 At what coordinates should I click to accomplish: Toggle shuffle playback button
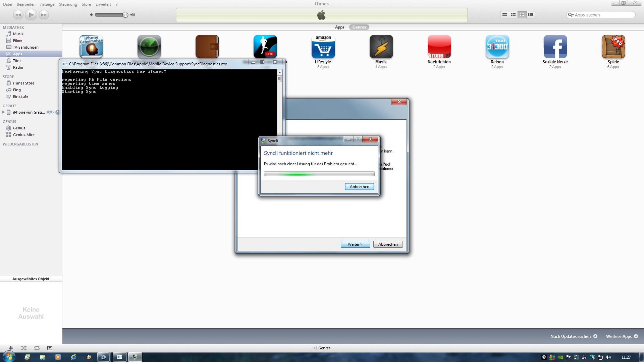click(23, 348)
